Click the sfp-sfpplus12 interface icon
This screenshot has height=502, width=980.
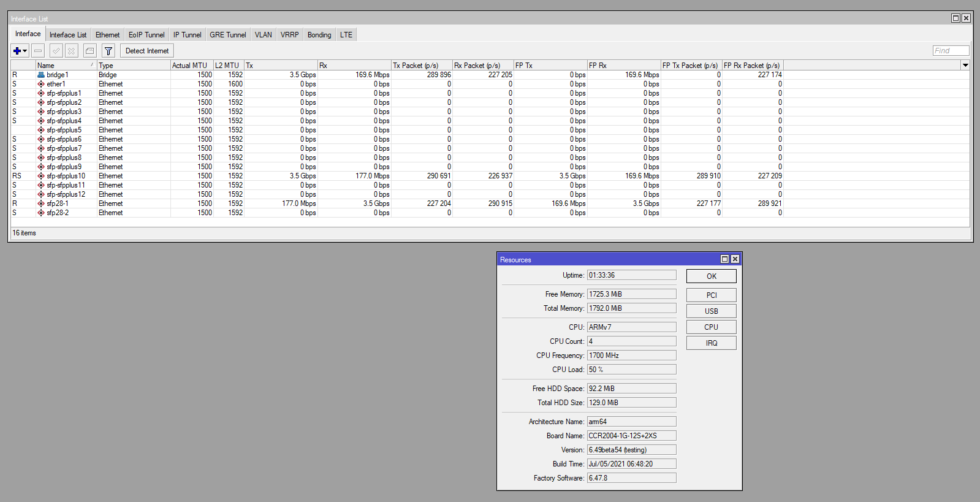click(x=41, y=194)
